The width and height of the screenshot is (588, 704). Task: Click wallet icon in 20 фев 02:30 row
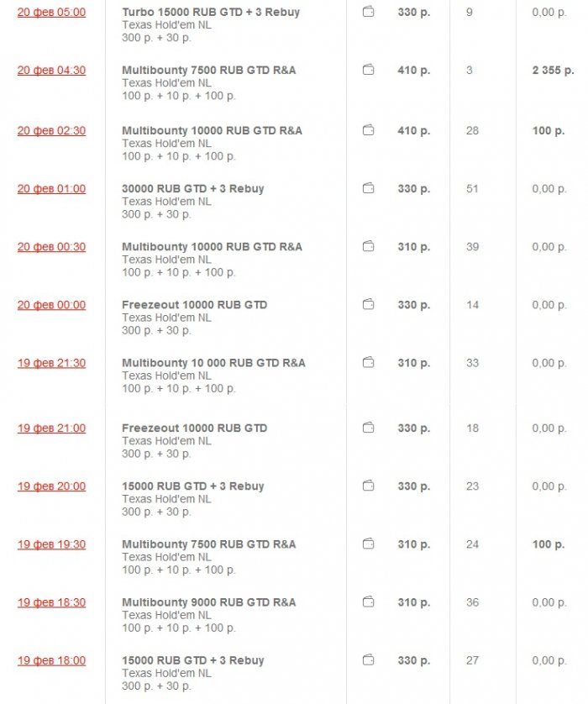point(368,130)
